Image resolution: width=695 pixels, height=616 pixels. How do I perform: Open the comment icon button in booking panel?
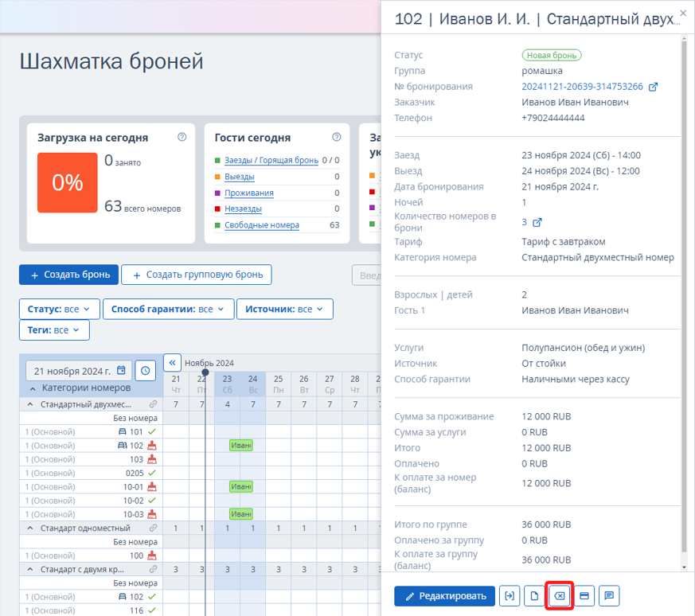pos(609,595)
